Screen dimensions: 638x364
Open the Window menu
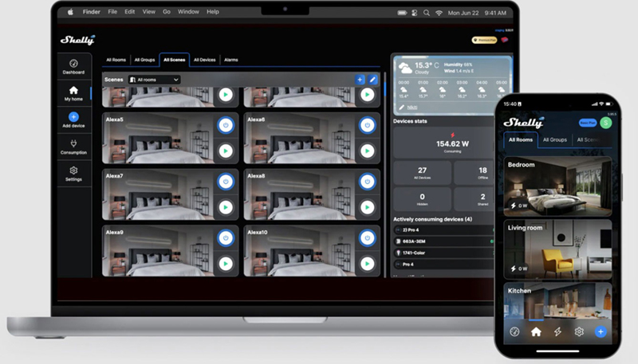click(x=188, y=12)
